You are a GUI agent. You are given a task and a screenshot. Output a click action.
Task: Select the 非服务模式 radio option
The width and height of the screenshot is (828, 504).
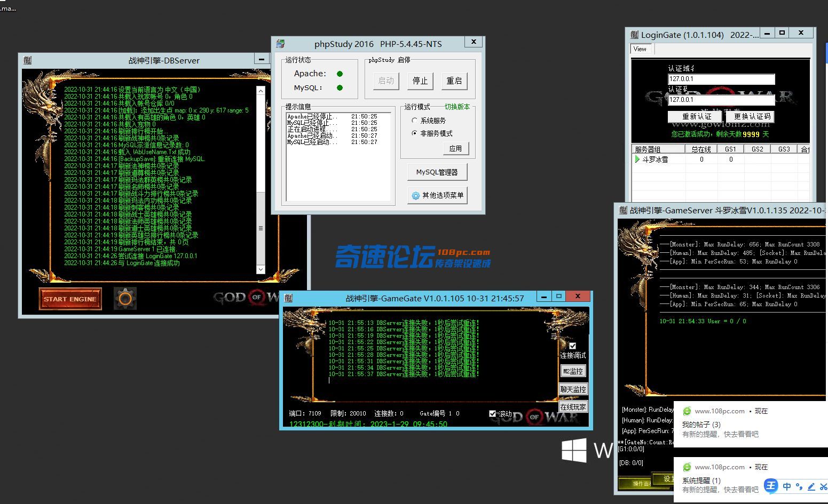[414, 133]
